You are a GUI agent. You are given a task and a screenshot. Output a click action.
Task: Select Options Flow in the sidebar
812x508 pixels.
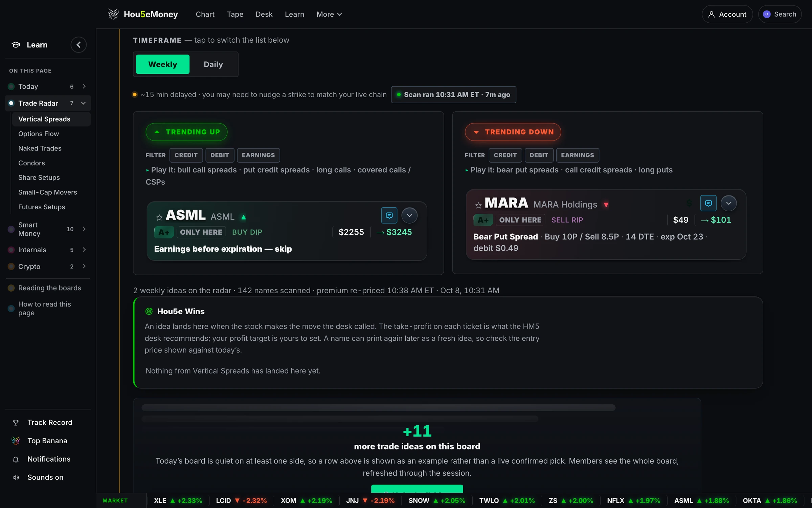coord(39,134)
